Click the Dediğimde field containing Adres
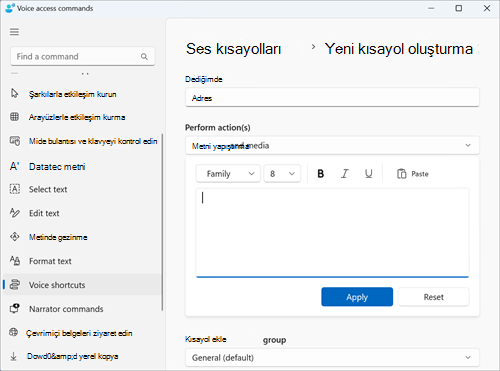Image resolution: width=500 pixels, height=371 pixels. pyautogui.click(x=332, y=98)
